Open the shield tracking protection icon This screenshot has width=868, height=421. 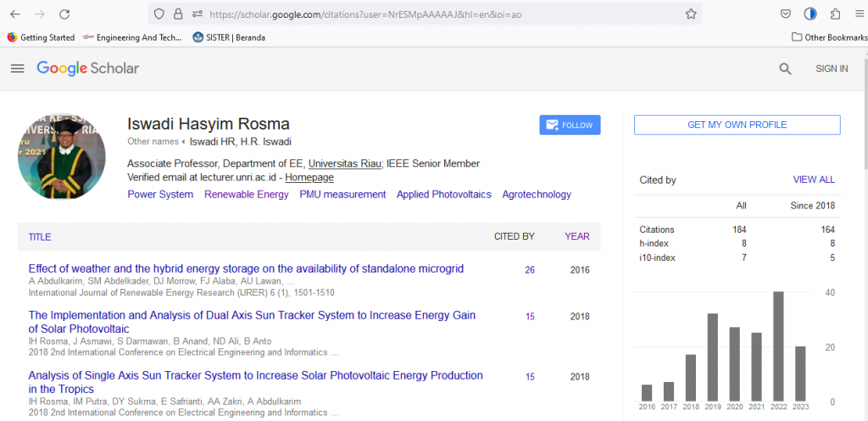pyautogui.click(x=159, y=14)
